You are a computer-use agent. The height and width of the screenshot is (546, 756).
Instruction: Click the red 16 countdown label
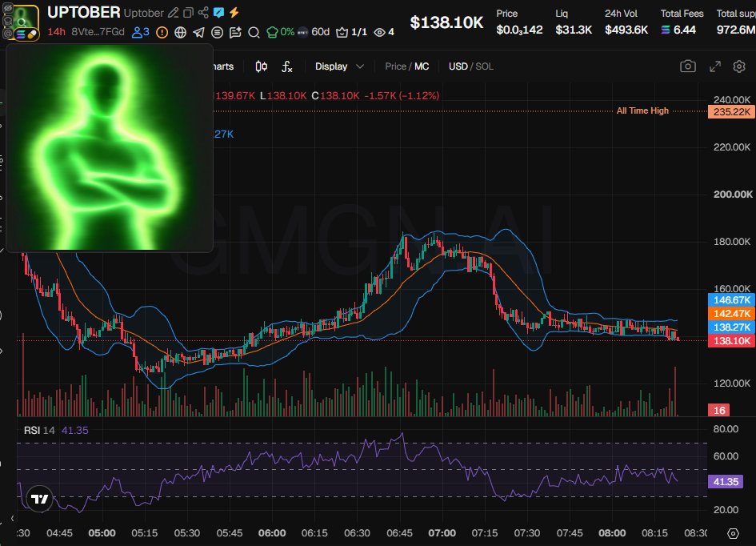pyautogui.click(x=719, y=410)
